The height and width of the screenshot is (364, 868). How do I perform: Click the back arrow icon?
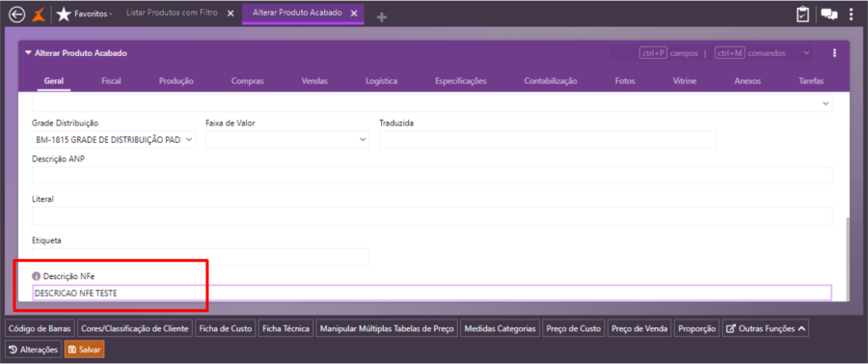(17, 14)
